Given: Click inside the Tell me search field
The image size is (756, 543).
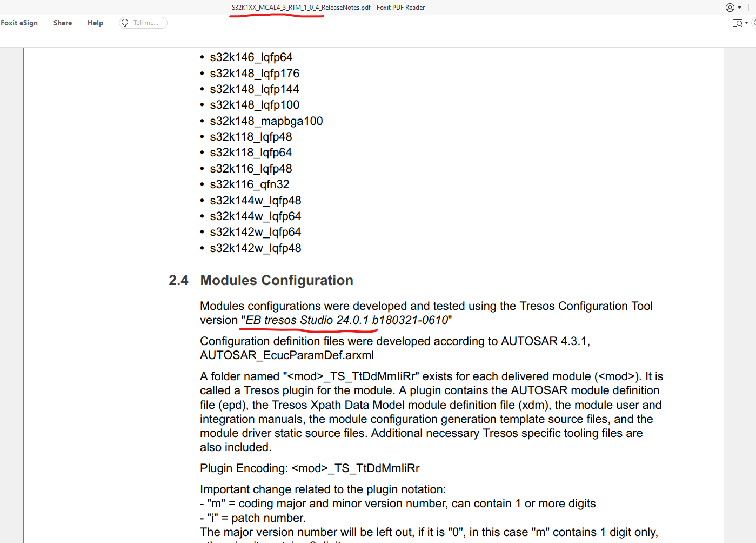Looking at the screenshot, I should [145, 22].
